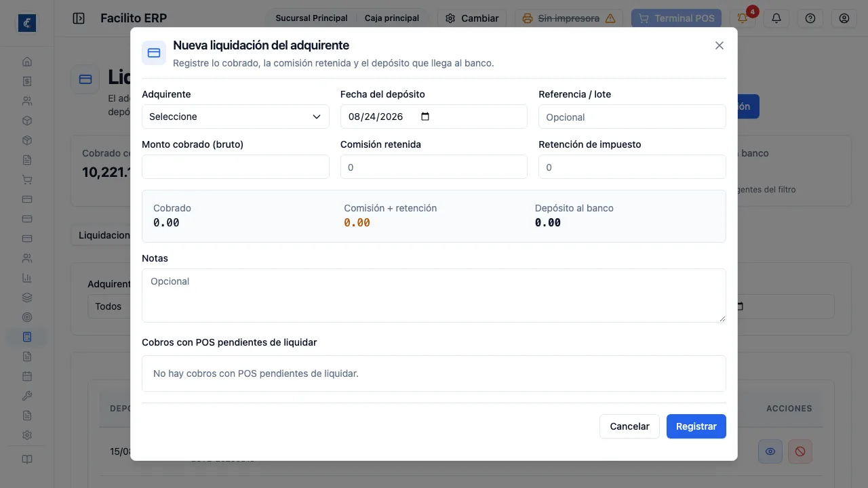Collapse the sidebar with the panel toggle icon
Viewport: 868px width, 488px height.
[79, 18]
